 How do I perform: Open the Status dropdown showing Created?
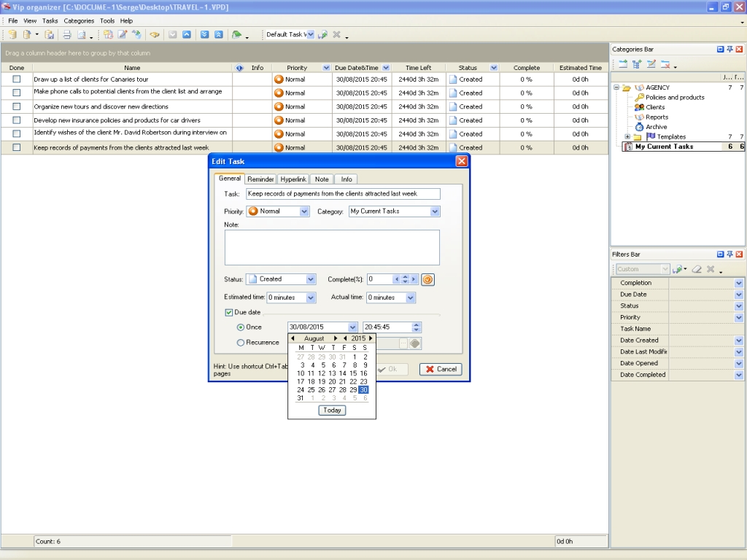coord(311,279)
